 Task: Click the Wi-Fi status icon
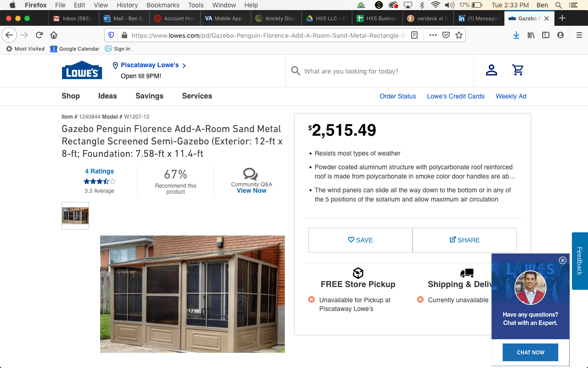pyautogui.click(x=435, y=5)
